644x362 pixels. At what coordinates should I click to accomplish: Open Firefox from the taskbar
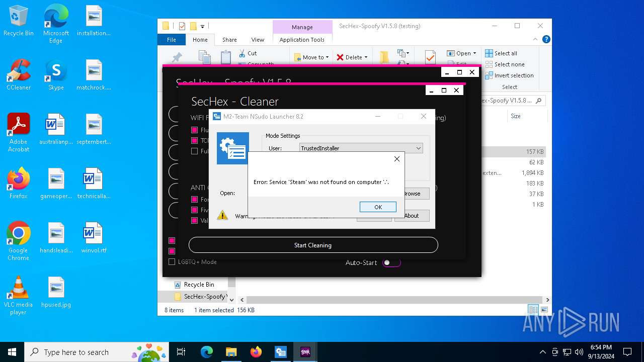256,352
